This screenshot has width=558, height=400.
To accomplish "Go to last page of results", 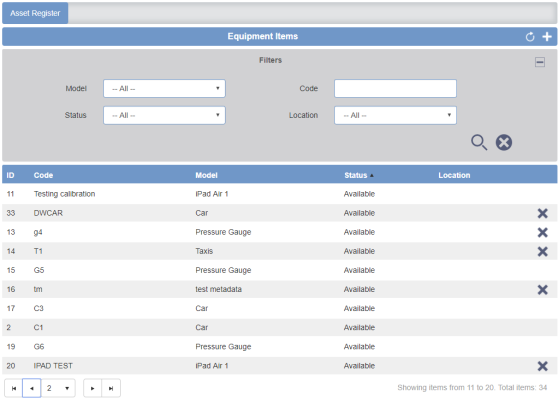I will pos(111,388).
